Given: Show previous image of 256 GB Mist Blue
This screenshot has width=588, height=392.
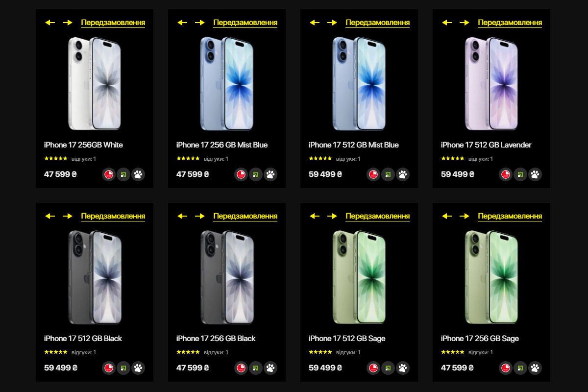Looking at the screenshot, I should 182,23.
